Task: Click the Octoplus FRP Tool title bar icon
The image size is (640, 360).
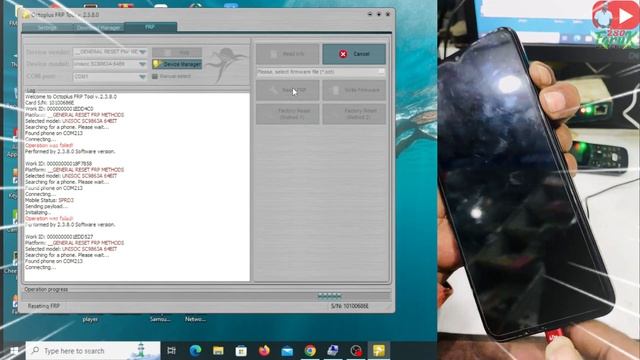Action: tap(27, 15)
